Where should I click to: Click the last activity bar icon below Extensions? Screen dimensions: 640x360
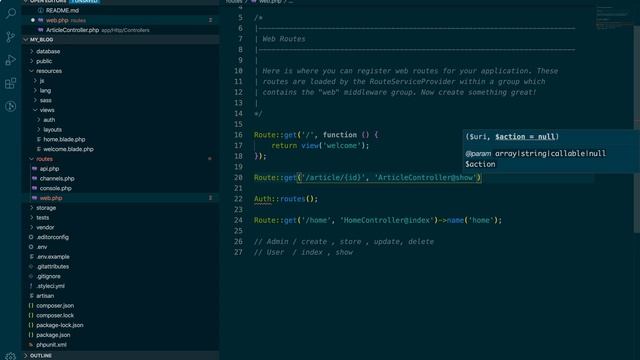click(x=11, y=107)
